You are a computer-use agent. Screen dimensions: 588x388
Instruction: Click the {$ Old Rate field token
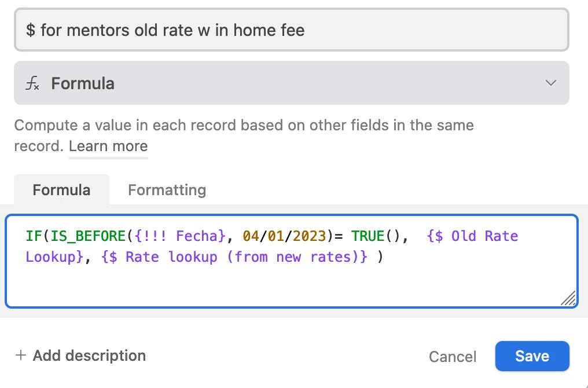(x=472, y=236)
